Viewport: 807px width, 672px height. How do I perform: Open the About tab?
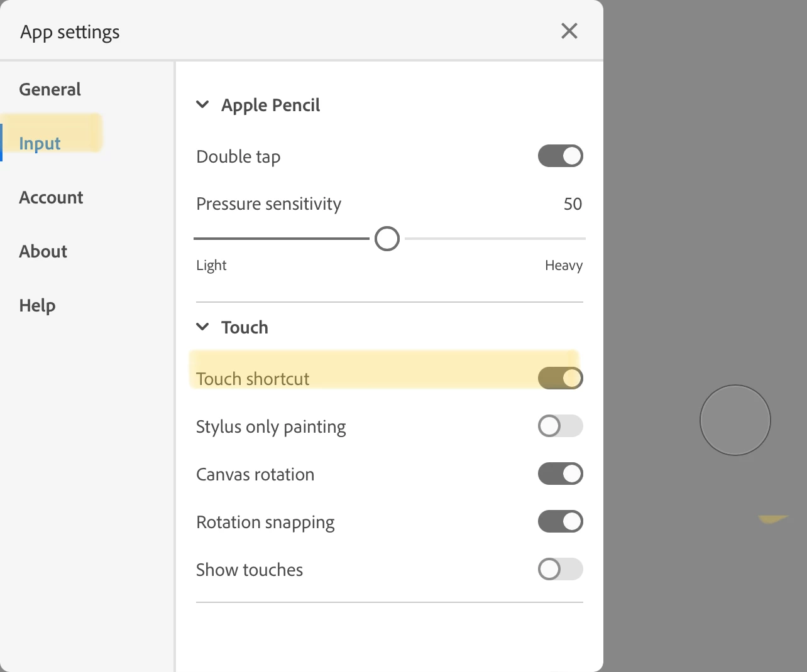(43, 251)
